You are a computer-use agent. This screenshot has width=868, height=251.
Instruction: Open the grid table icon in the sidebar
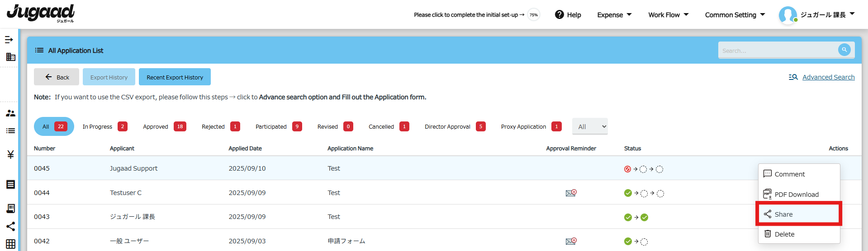[x=10, y=244]
